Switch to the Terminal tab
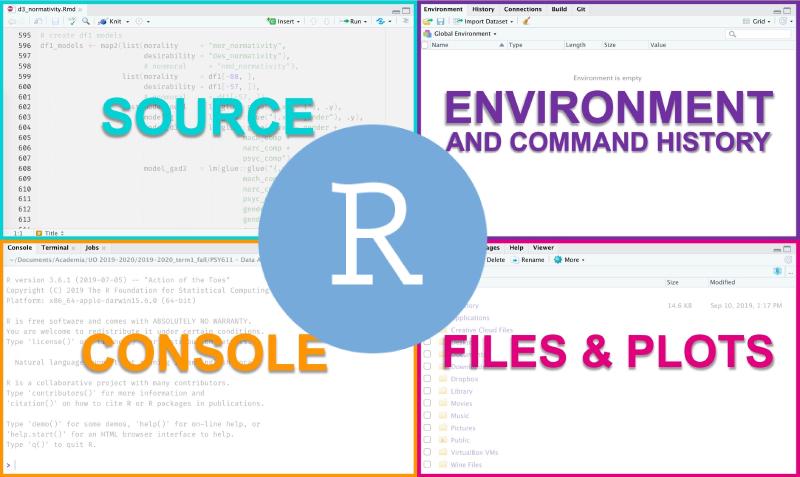 pyautogui.click(x=55, y=247)
